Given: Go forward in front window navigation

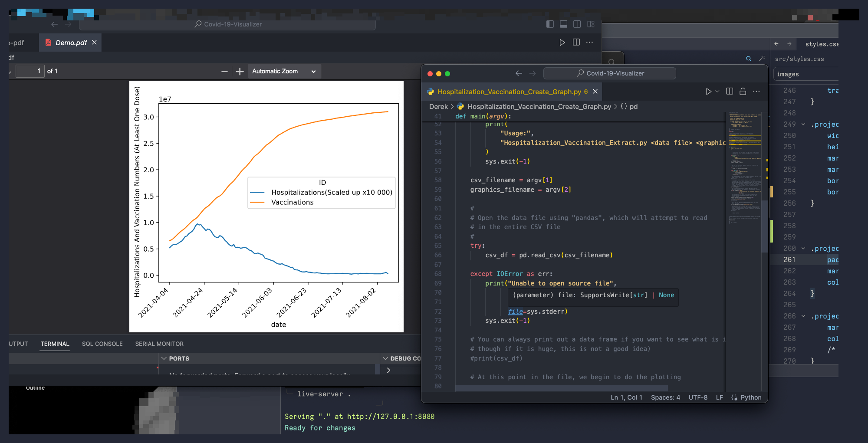Looking at the screenshot, I should click(533, 73).
